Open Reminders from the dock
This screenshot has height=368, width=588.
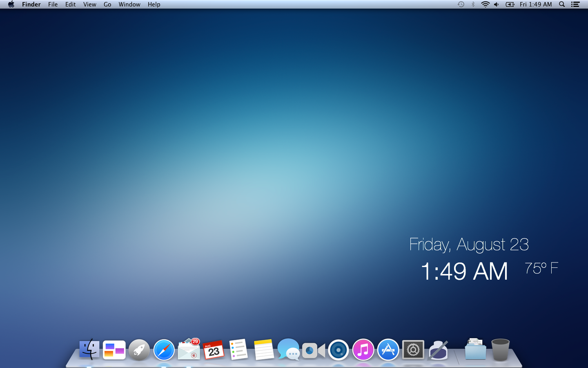point(238,350)
